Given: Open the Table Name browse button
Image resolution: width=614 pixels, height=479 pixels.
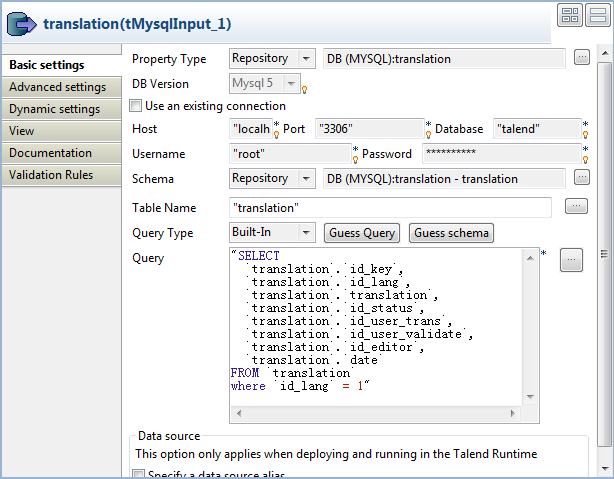Looking at the screenshot, I should [x=575, y=207].
